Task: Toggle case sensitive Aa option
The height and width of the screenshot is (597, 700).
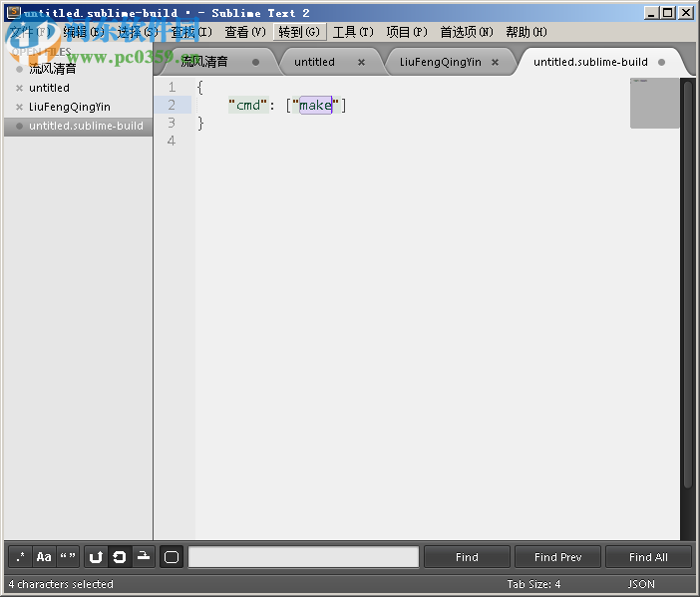Action: 44,557
